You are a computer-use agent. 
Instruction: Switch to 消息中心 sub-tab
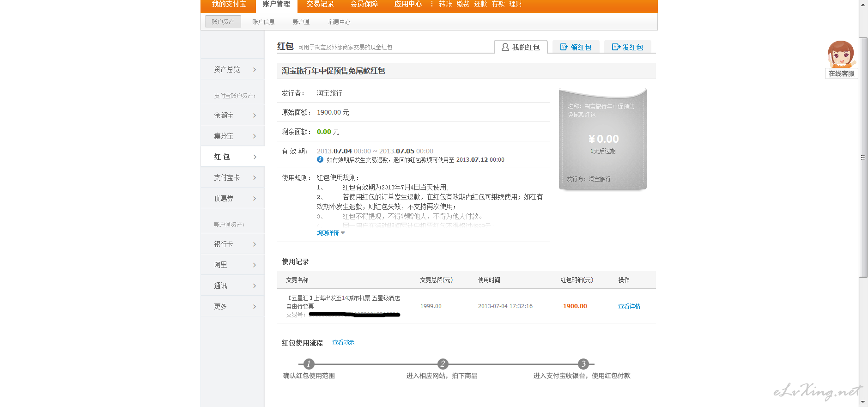pos(339,22)
